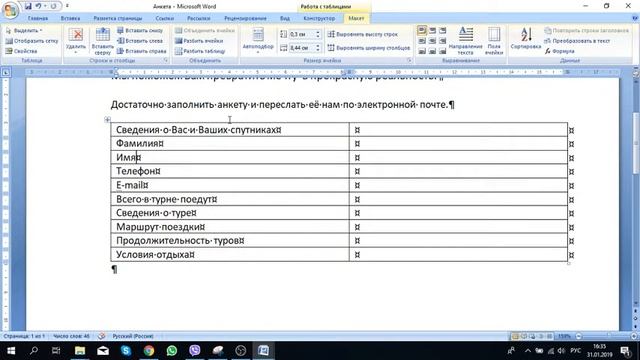
Task: Open the Delete (Удалить) table menu
Action: [x=76, y=41]
